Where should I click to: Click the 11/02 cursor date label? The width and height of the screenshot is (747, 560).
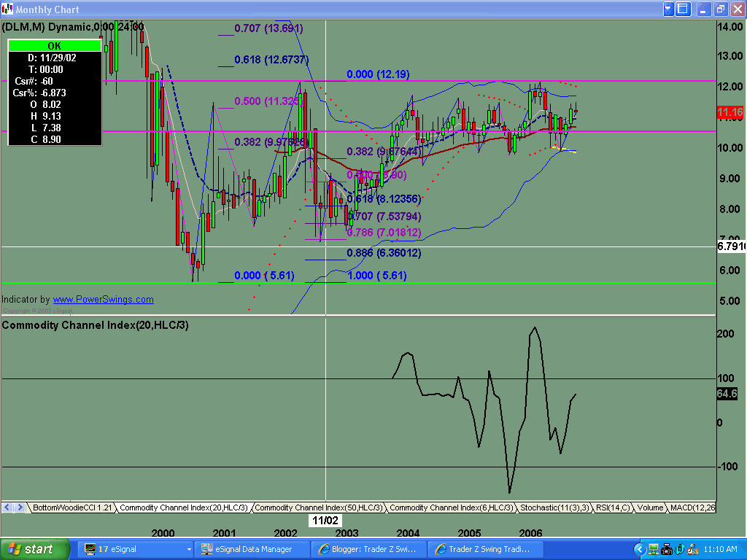coord(325,521)
